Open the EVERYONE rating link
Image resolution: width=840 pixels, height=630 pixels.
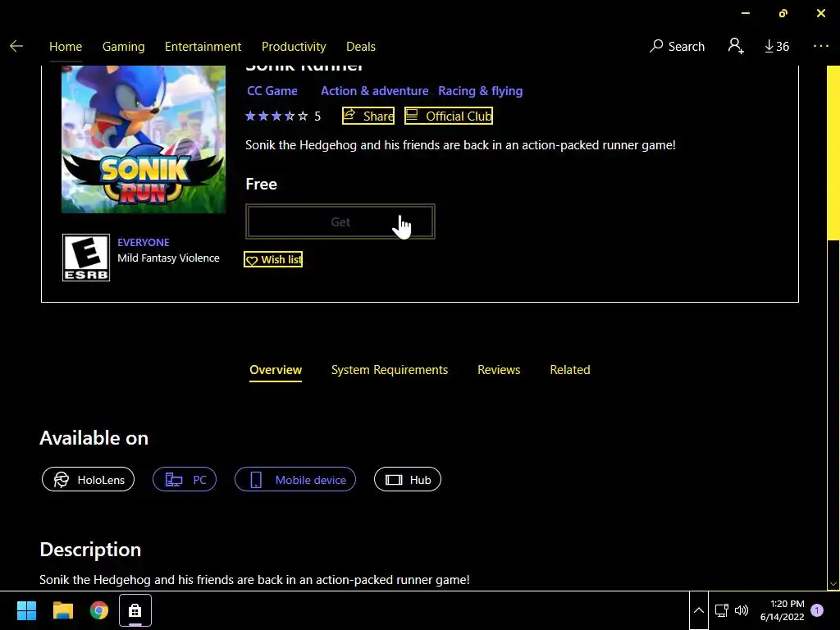(x=143, y=243)
